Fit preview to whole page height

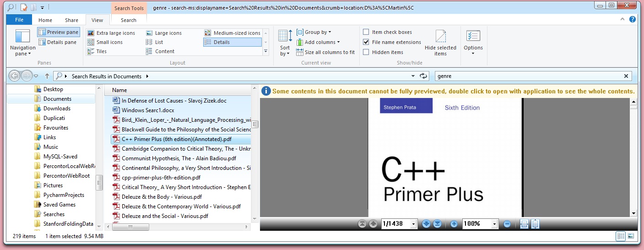pos(535,224)
